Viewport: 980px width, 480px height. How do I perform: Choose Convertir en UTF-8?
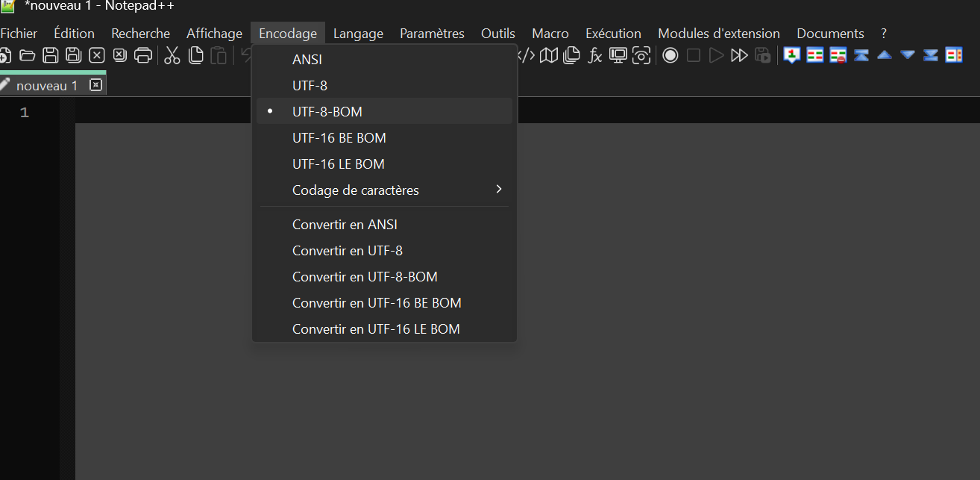384,251
